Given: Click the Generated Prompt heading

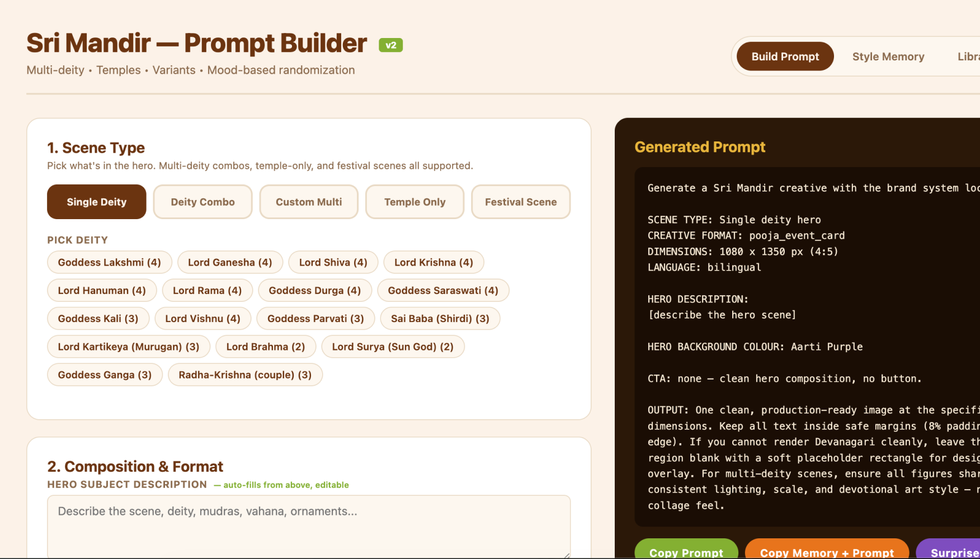Looking at the screenshot, I should [700, 147].
